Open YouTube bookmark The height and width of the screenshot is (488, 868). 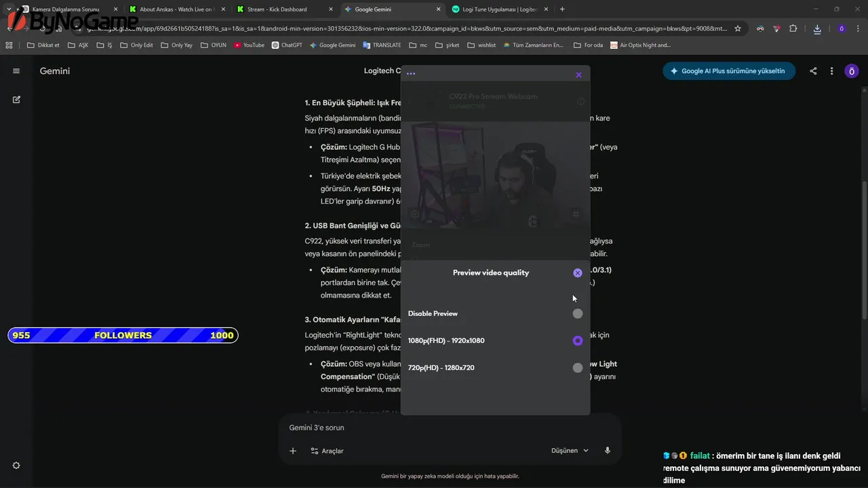coord(249,45)
